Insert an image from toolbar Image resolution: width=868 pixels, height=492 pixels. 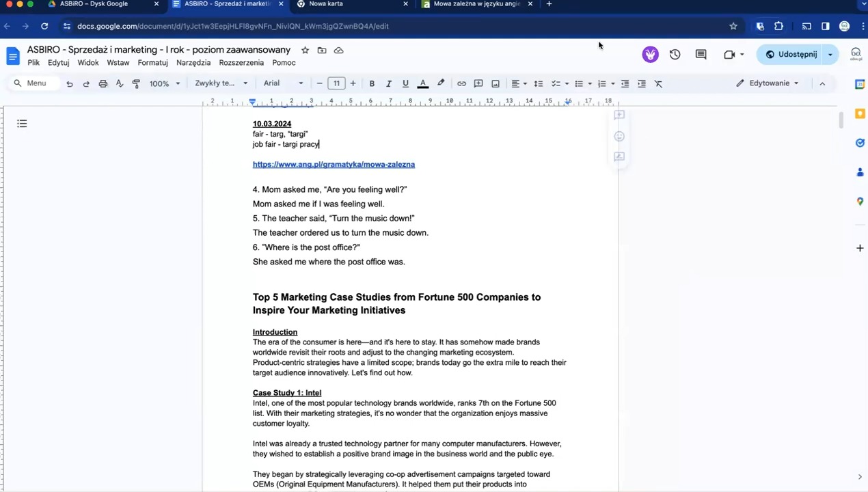coord(496,83)
